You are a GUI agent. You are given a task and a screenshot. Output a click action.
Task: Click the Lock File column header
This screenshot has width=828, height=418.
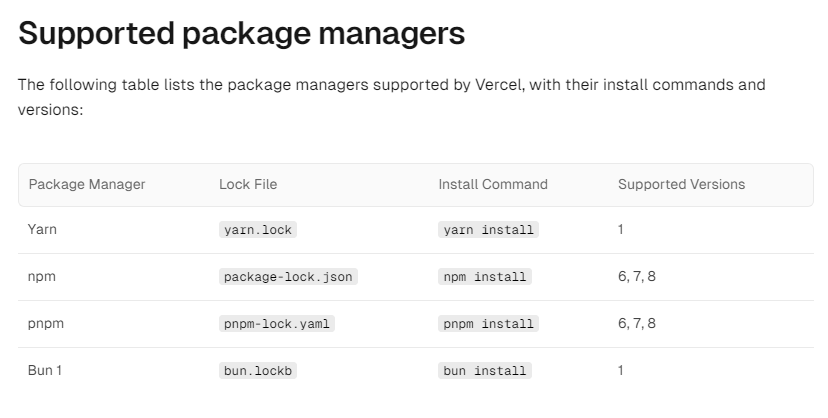tap(248, 184)
